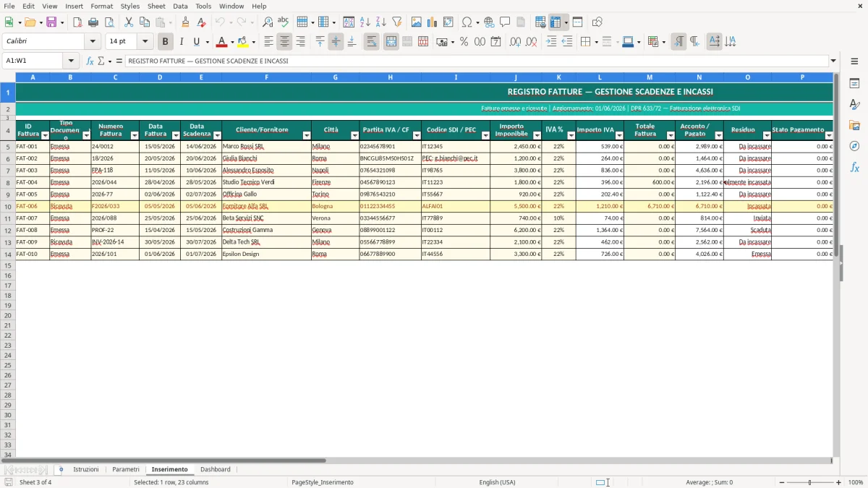Screen dimensions: 868x488
Task: Open the Data menu
Action: click(180, 6)
